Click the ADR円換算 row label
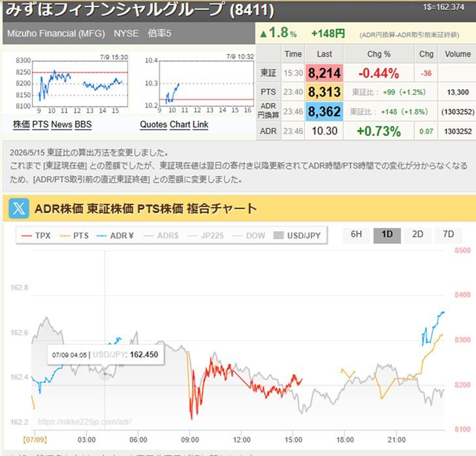Image resolution: width=476 pixels, height=456 pixels. point(268,110)
